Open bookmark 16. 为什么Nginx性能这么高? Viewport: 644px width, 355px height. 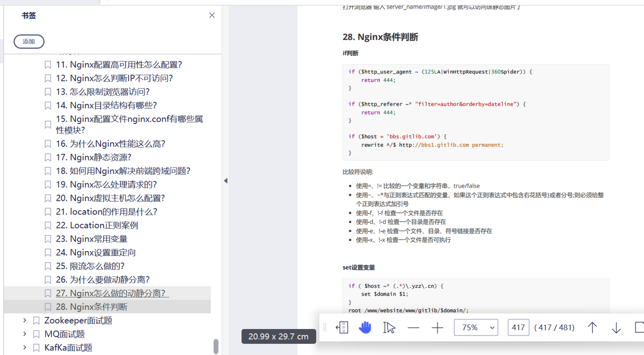pyautogui.click(x=111, y=144)
